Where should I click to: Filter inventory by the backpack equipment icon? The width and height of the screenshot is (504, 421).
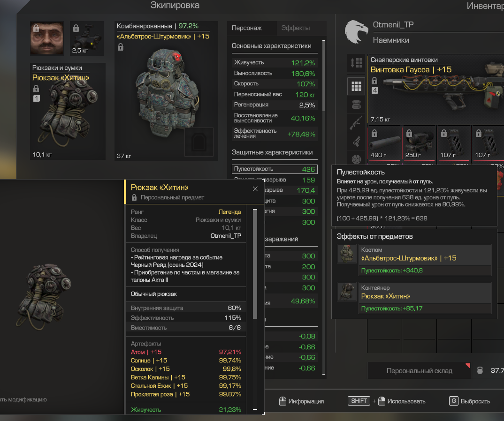[x=357, y=105]
